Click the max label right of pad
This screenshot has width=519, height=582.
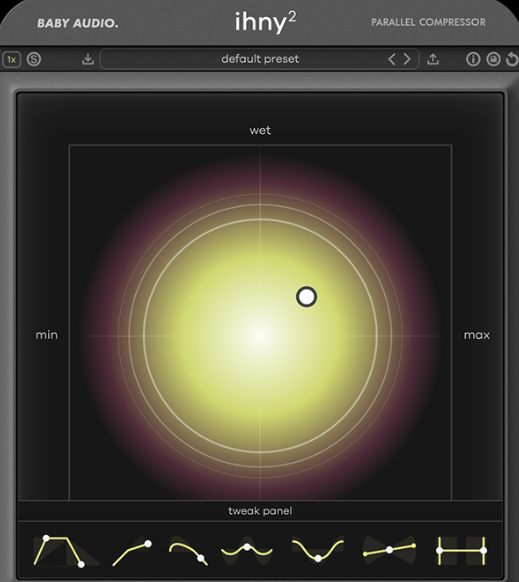pos(477,335)
